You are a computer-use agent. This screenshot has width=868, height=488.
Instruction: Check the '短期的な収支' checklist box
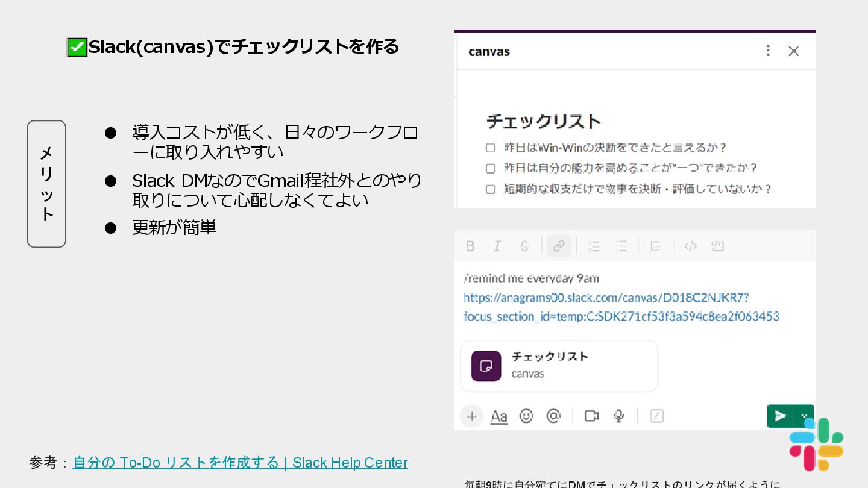pos(491,189)
